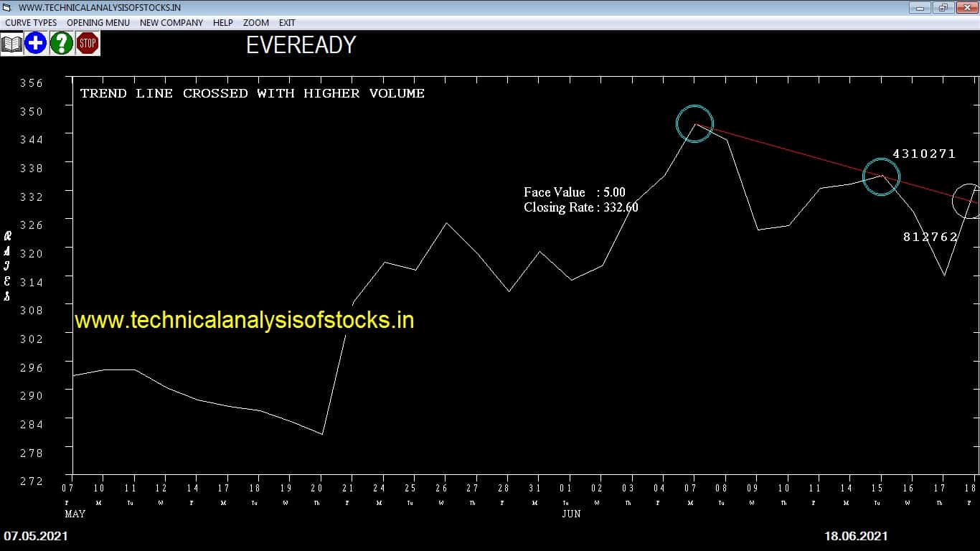The height and width of the screenshot is (551, 980).
Task: Click the white circle at June 18 breakout
Action: pos(966,202)
